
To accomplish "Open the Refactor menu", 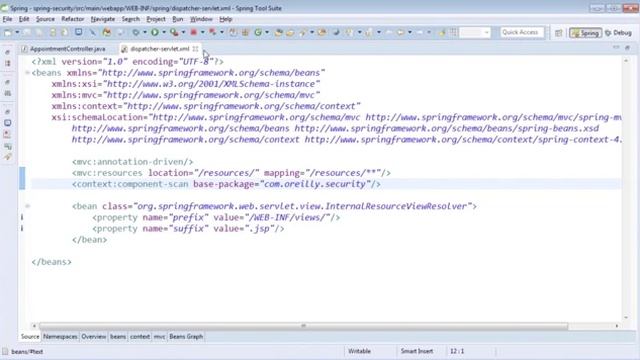I will coord(73,19).
